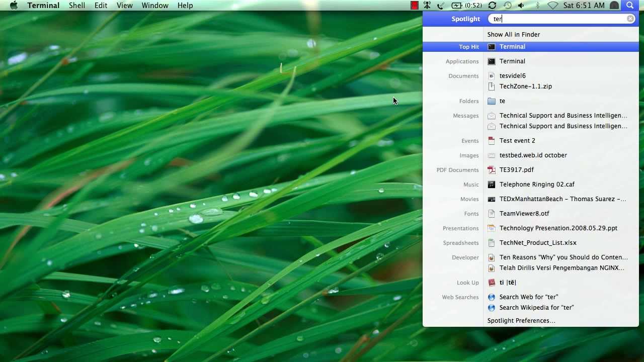Open the Help menu
Viewport: 644px width, 362px height.
click(x=185, y=6)
